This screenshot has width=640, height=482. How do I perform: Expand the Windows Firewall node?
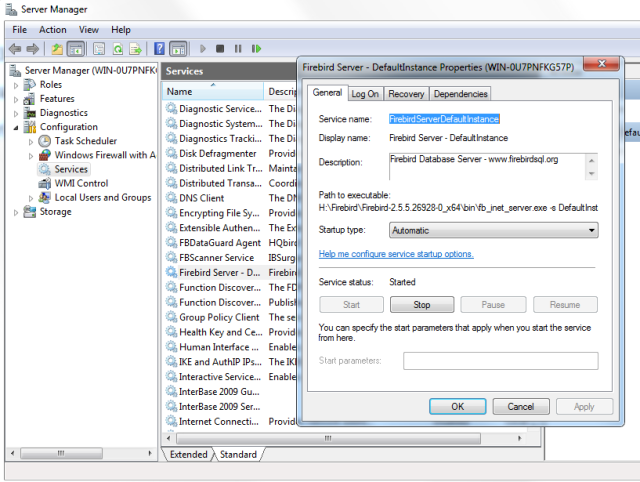tap(31, 156)
